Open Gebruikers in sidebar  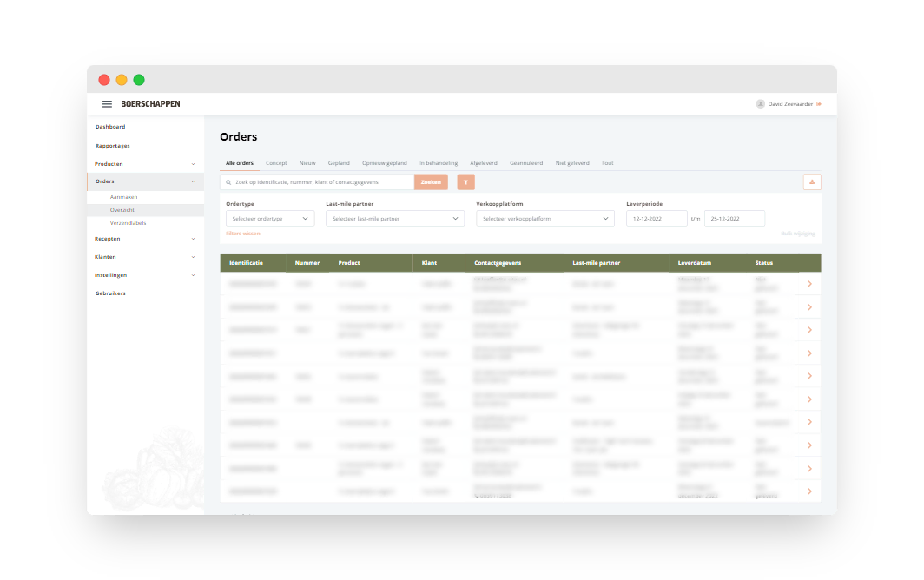(110, 293)
